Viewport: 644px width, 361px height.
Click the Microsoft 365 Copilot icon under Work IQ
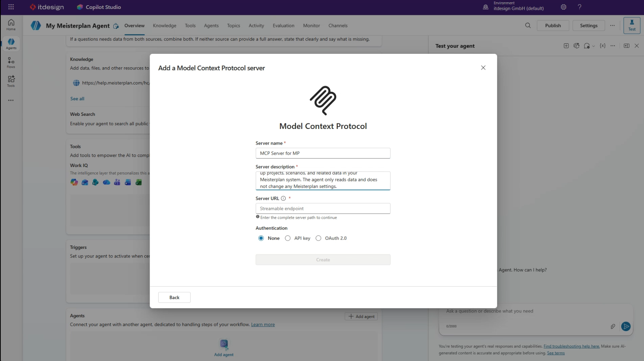(x=74, y=182)
